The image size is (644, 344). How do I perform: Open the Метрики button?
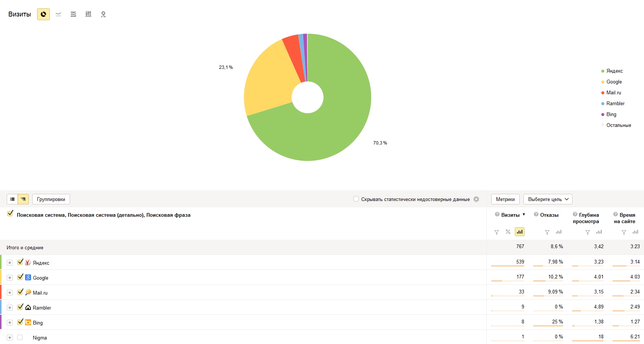(505, 199)
